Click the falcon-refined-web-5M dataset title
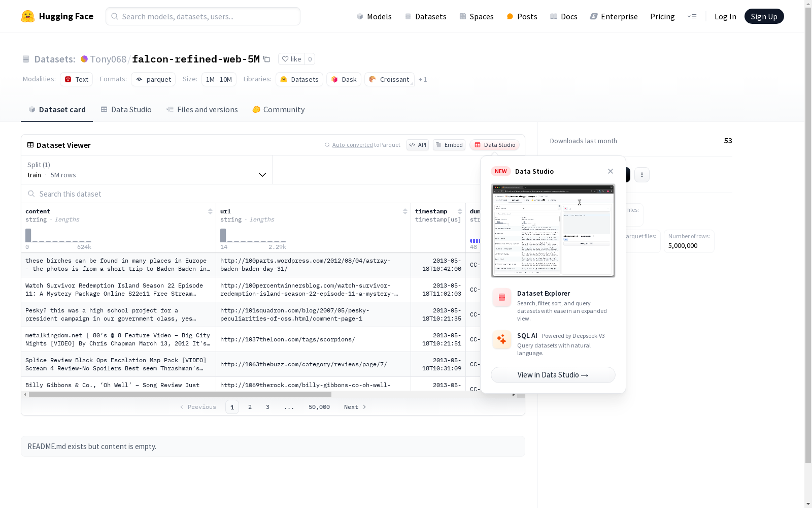 pyautogui.click(x=196, y=59)
